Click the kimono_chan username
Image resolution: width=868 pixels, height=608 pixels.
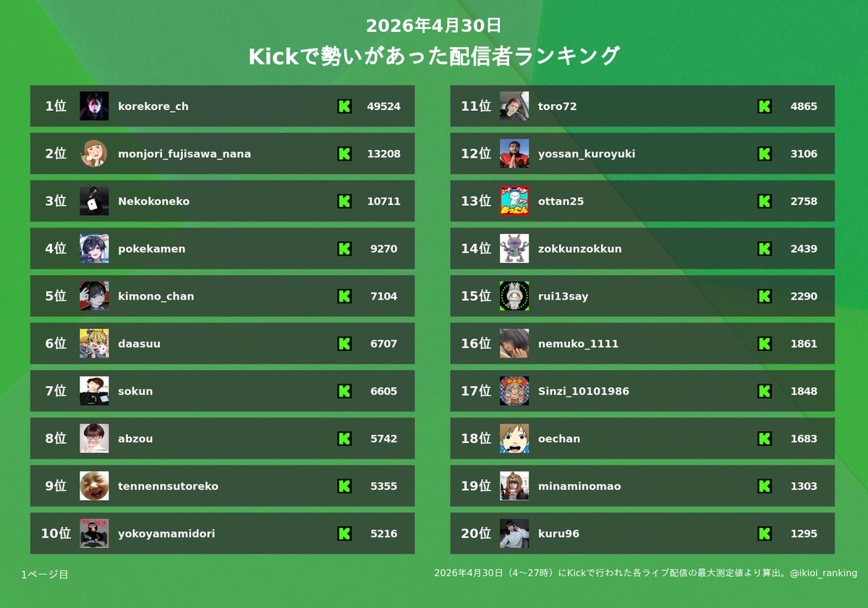pyautogui.click(x=156, y=296)
